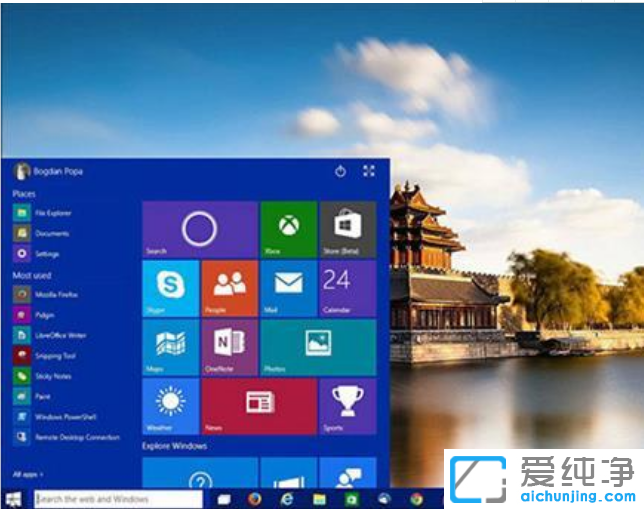The width and height of the screenshot is (644, 509).
Task: Launch the OneNote tile
Action: pos(230,348)
